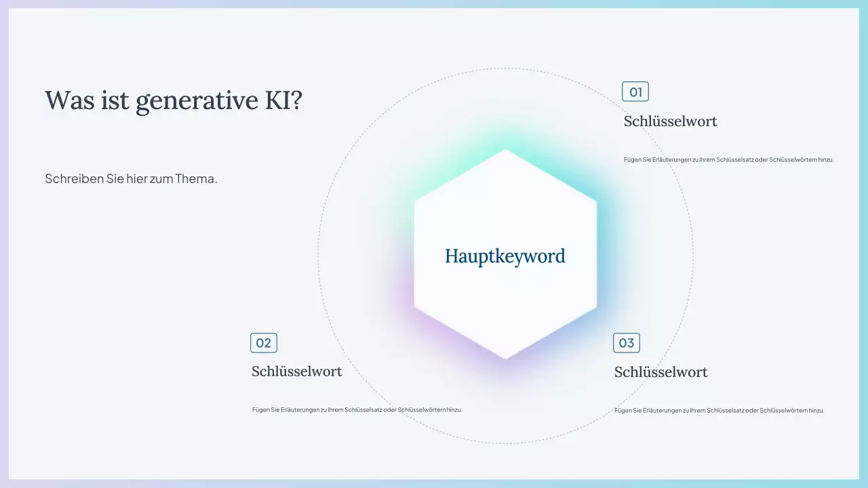Select the "02" numbered badge
Viewport: 868px width, 488px height.
click(264, 343)
